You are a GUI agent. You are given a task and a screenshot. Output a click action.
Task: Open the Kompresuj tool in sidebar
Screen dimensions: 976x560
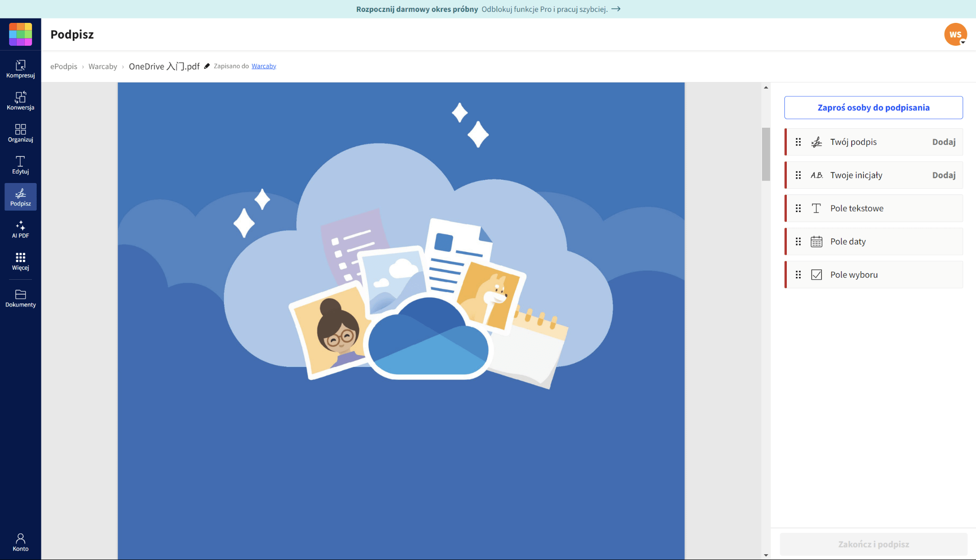20,69
